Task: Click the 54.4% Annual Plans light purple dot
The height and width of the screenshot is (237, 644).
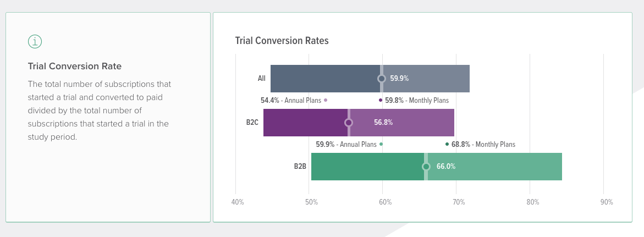Action: coord(326,100)
